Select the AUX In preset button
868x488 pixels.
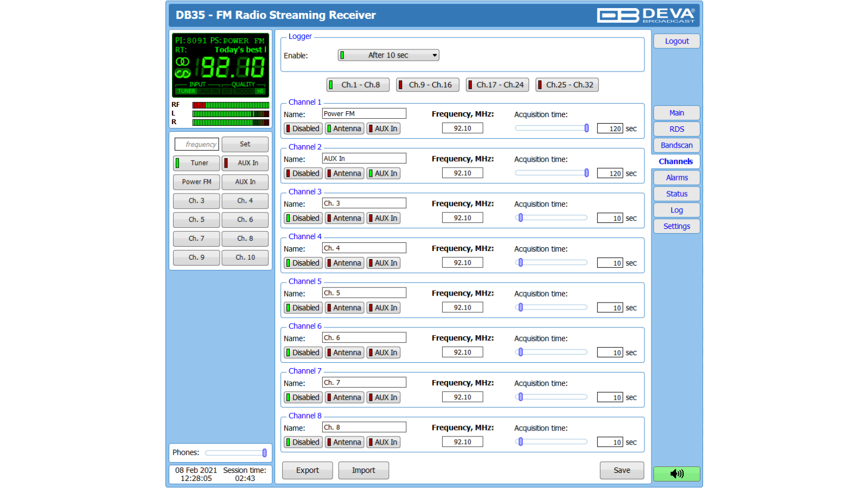(245, 182)
